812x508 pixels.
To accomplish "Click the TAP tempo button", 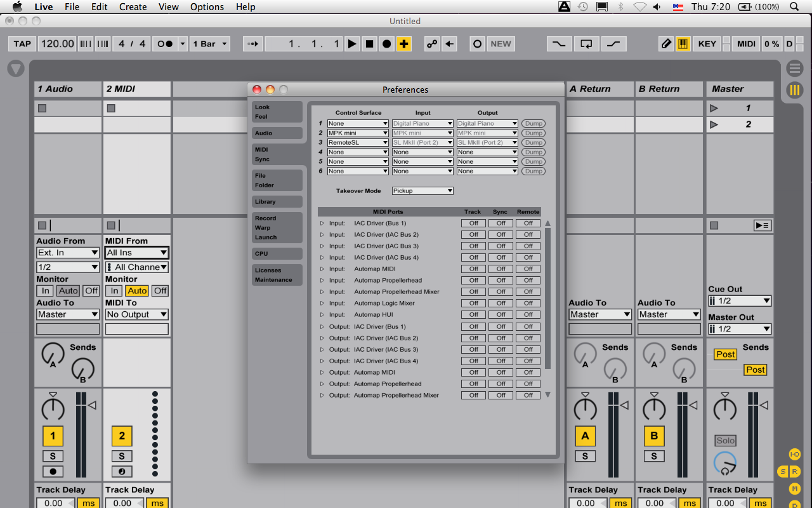I will [22, 44].
